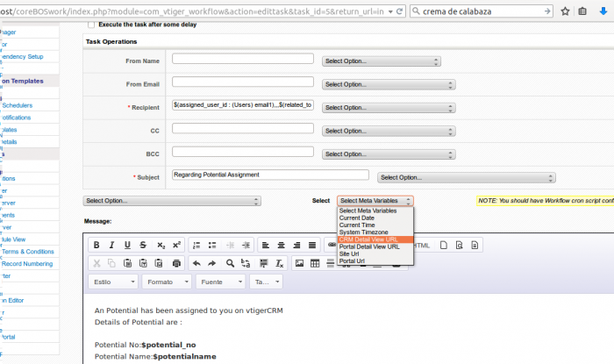Click the From Email text field
This screenshot has width=614, height=364.
click(243, 82)
